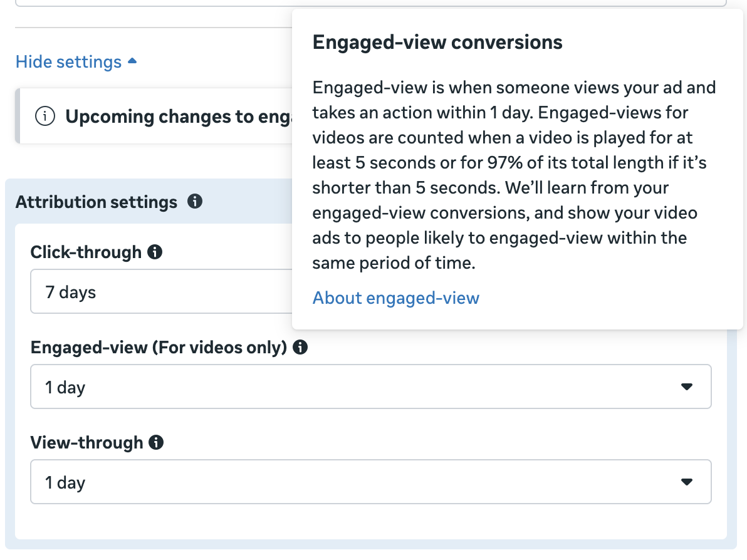Viewport: 747px width, 560px height.
Task: Click the Click-through info icon
Action: pyautogui.click(x=155, y=252)
